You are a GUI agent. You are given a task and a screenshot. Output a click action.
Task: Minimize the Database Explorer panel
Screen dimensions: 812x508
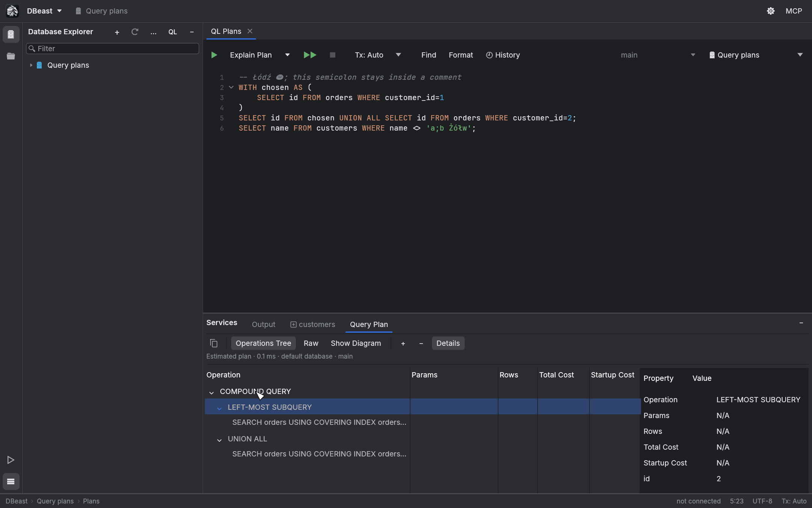coord(192,32)
